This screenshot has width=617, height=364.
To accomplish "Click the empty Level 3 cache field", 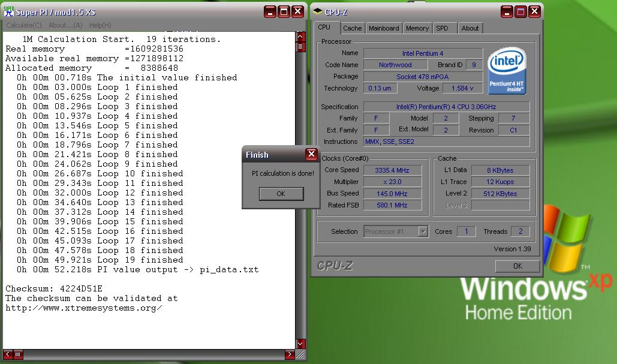I will pos(500,205).
